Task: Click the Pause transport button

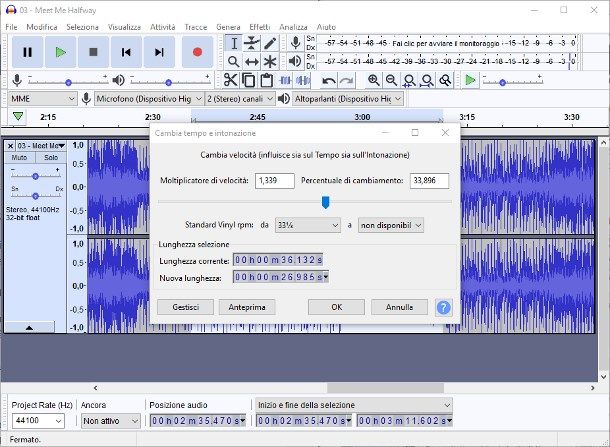Action: pyautogui.click(x=27, y=52)
